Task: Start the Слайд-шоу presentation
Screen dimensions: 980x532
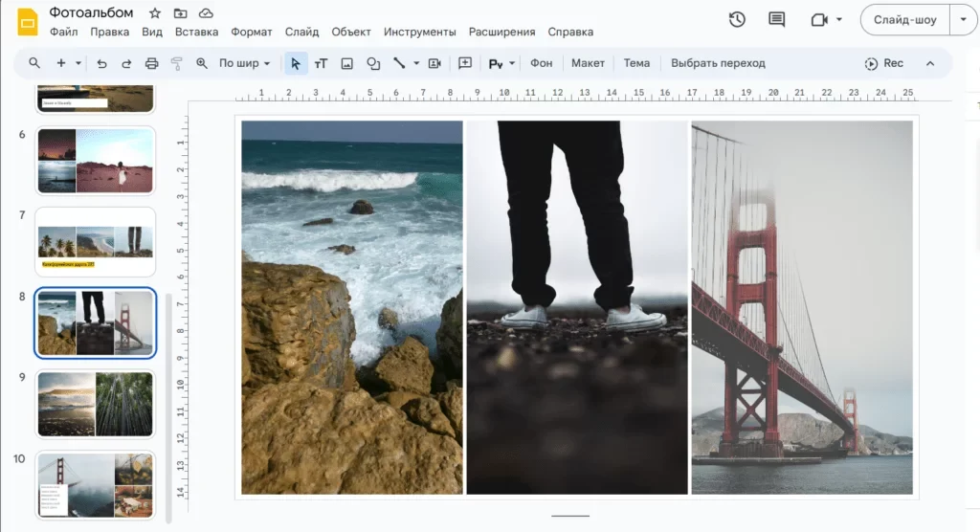Action: tap(905, 19)
